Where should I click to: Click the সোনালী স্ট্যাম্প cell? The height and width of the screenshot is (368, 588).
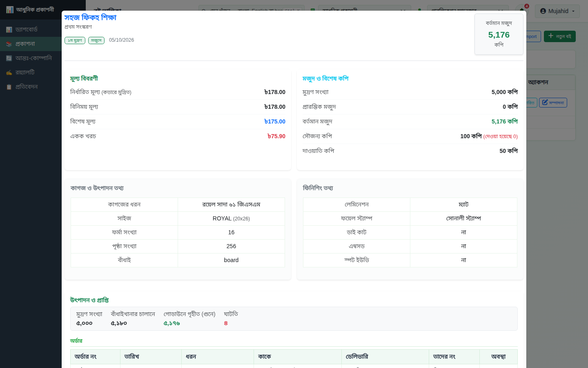click(x=463, y=218)
